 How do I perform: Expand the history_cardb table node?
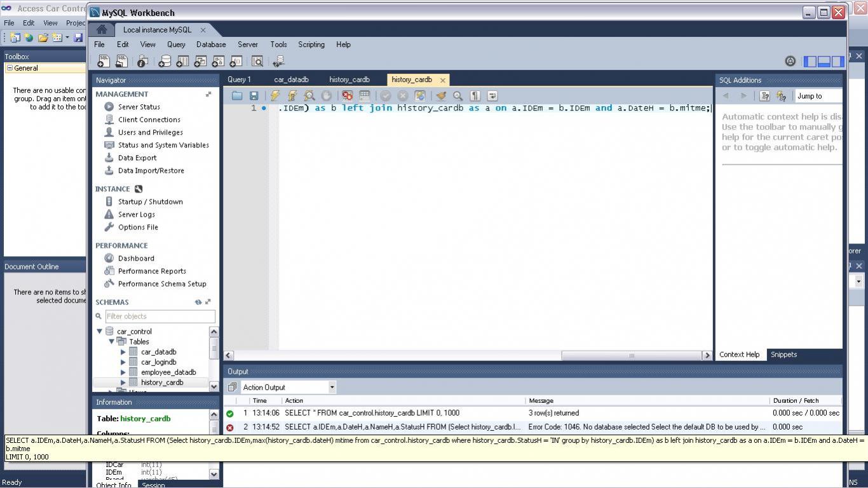pos(123,383)
